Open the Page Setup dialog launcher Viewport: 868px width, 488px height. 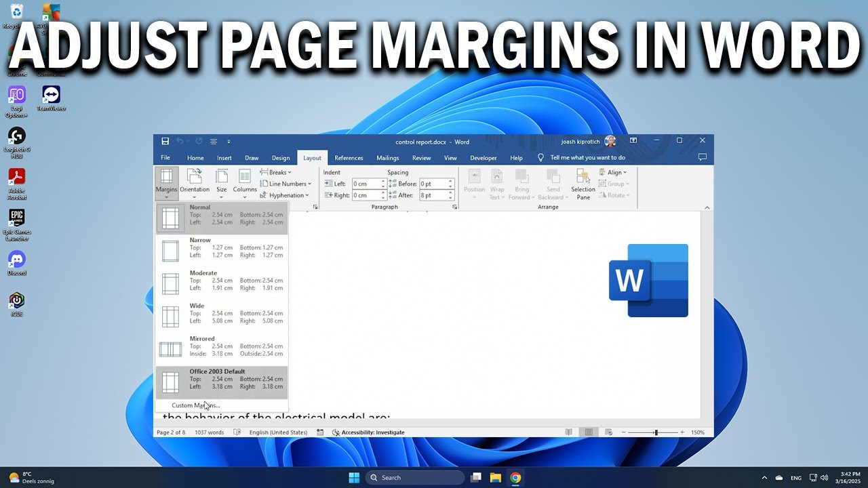point(315,207)
